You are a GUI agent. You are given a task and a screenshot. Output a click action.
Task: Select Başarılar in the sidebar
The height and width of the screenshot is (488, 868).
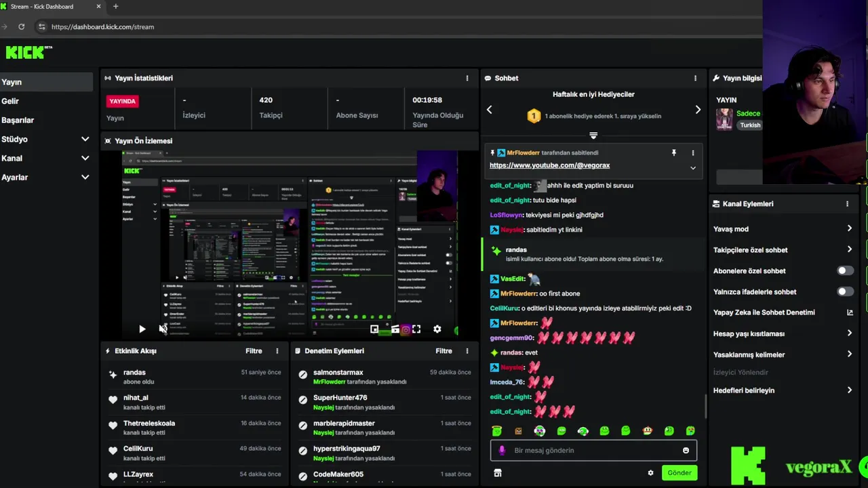pyautogui.click(x=46, y=120)
